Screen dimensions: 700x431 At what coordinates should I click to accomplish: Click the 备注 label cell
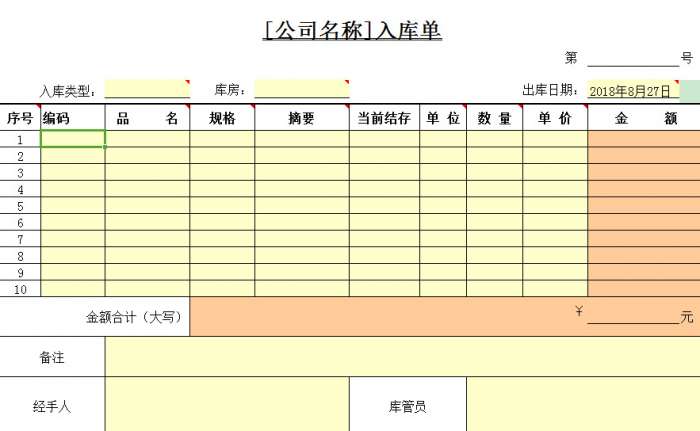click(52, 357)
